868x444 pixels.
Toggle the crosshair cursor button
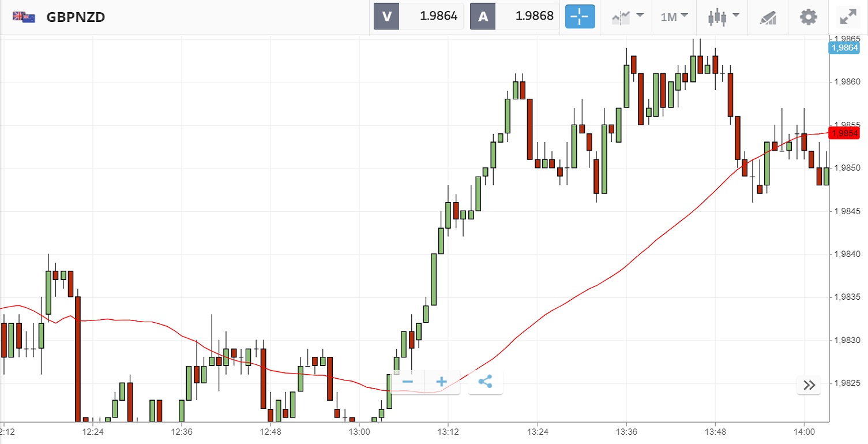(580, 17)
